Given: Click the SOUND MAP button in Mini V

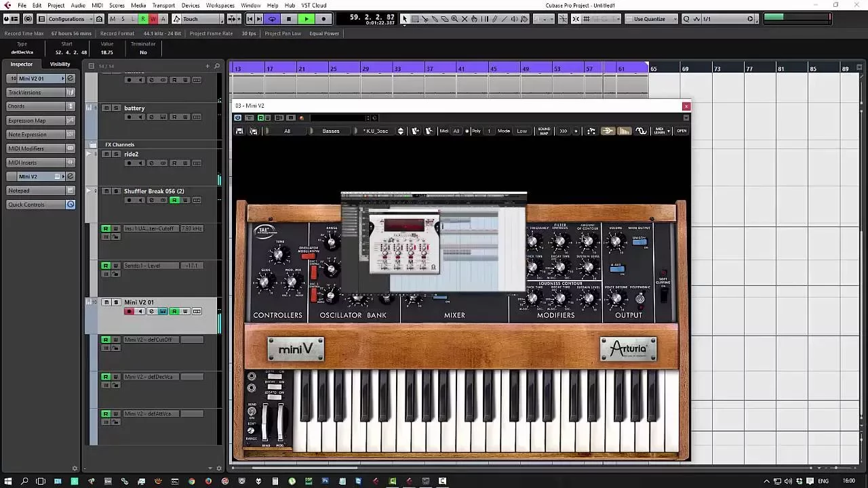Looking at the screenshot, I should coord(544,131).
